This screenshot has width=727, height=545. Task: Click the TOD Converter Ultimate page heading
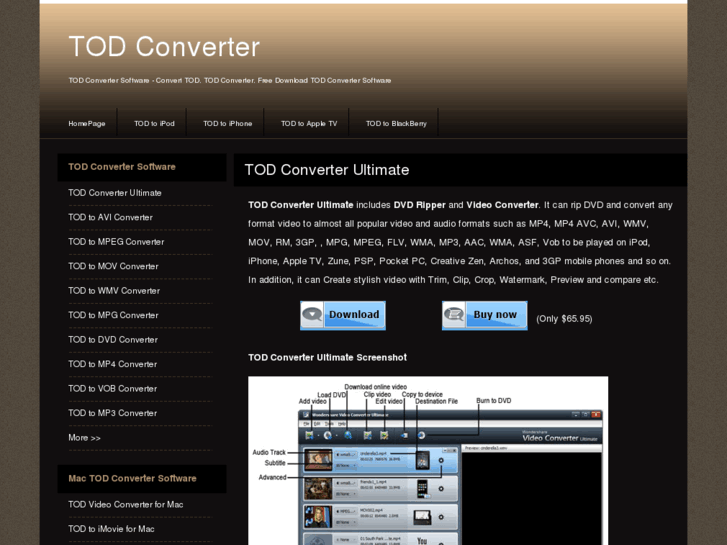327,170
